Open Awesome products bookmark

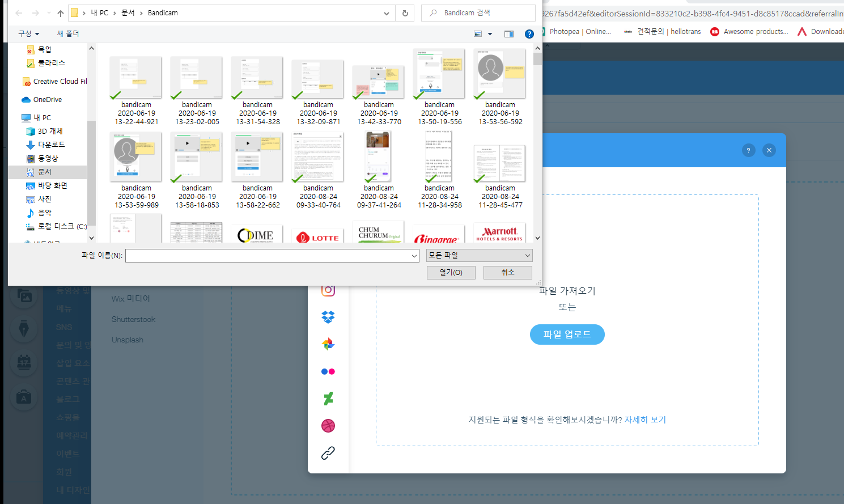(x=749, y=32)
